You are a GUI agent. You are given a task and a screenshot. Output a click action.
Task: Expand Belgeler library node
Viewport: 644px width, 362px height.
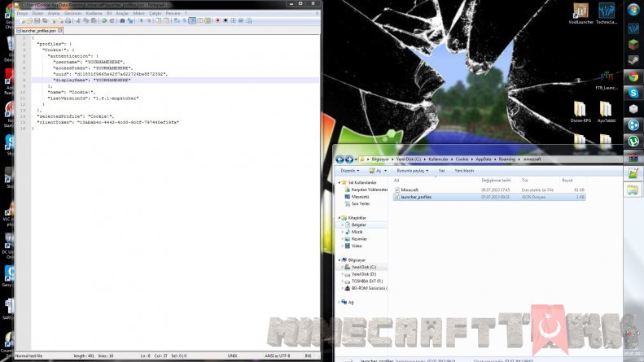[x=343, y=225]
